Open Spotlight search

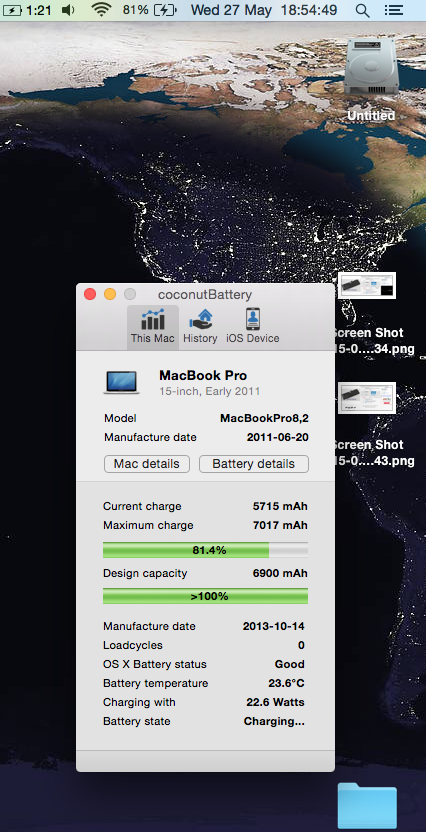tap(362, 11)
